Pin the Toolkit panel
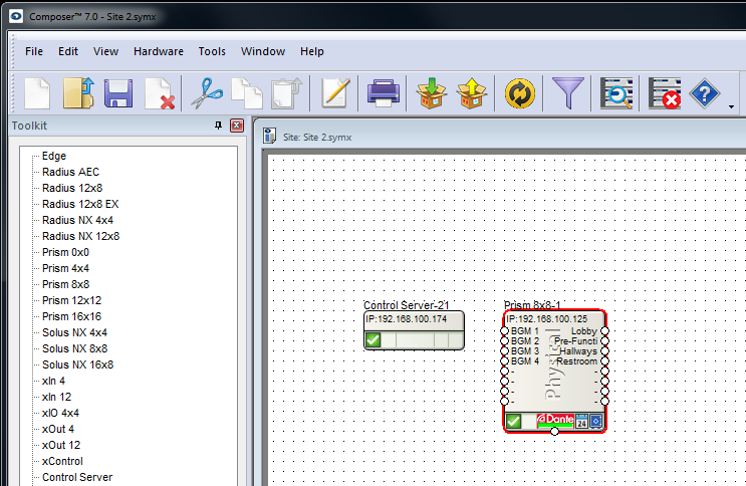This screenshot has width=746, height=486. pos(218,126)
